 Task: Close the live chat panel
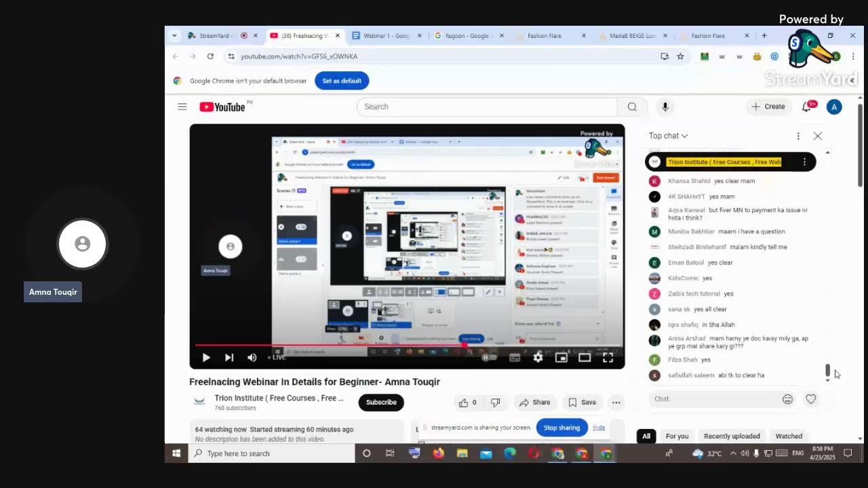(818, 136)
